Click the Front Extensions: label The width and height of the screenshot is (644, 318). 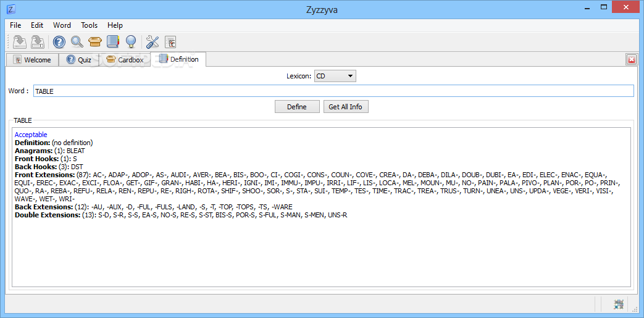45,174
